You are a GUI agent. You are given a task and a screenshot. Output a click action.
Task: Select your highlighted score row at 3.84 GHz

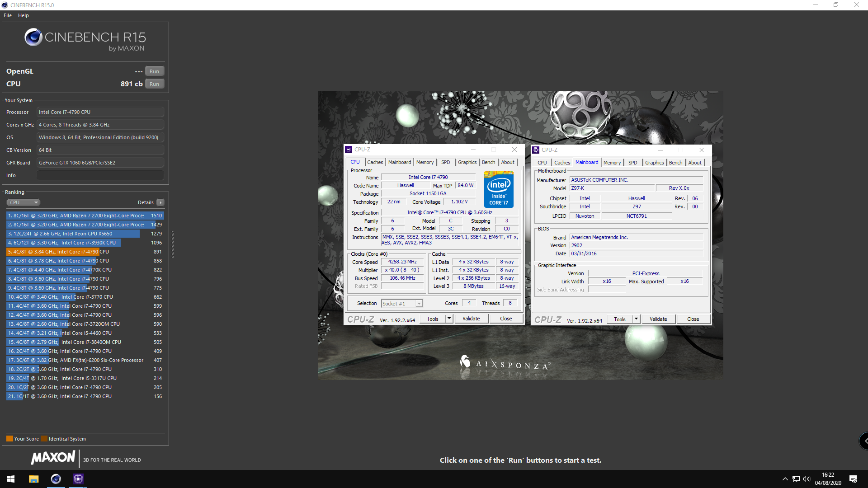click(x=85, y=252)
